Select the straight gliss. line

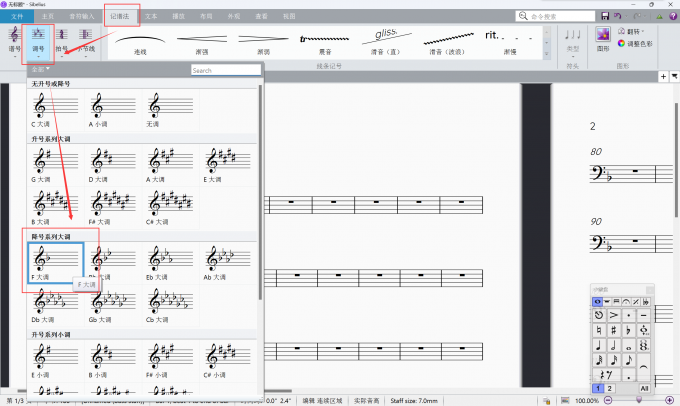coord(386,43)
